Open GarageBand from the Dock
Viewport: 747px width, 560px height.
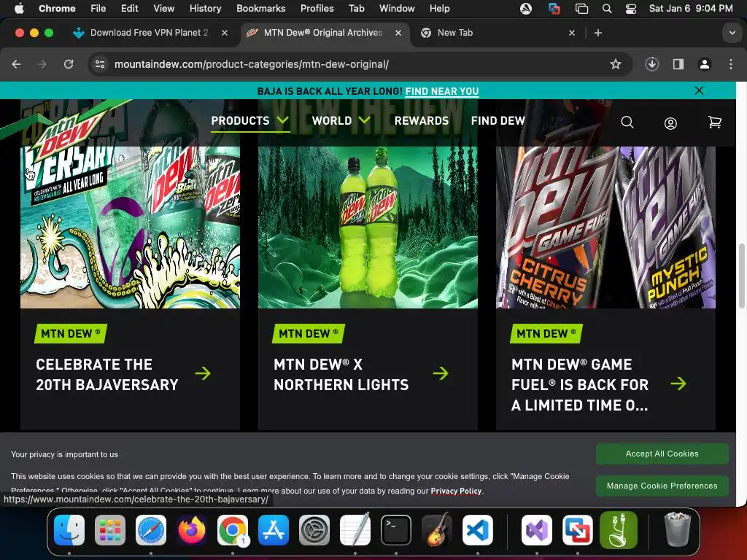pos(437,530)
